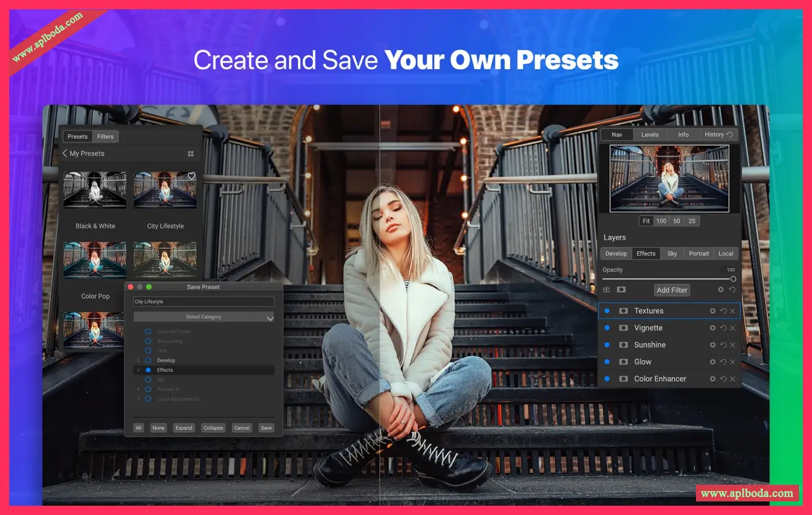Image resolution: width=812 pixels, height=515 pixels.
Task: Open the Levels tab
Action: coord(650,135)
